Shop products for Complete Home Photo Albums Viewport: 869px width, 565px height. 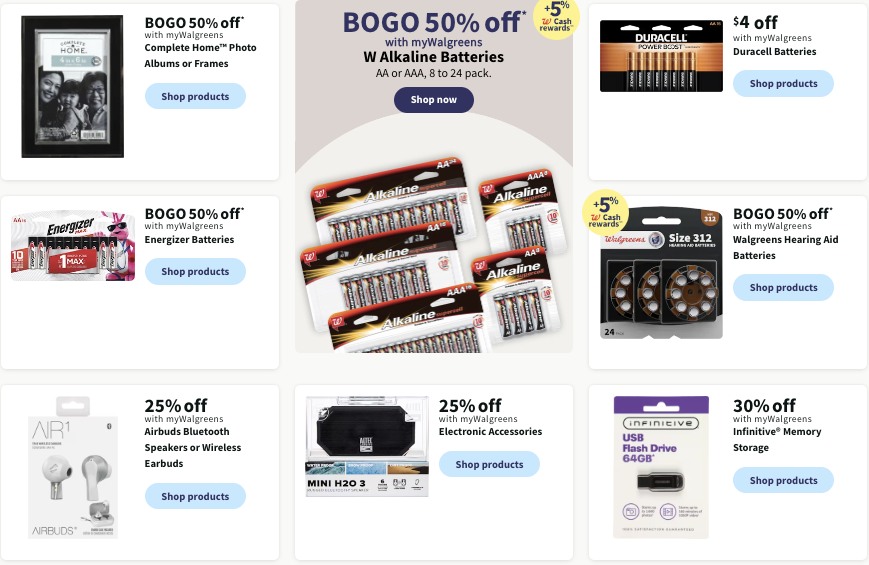click(x=195, y=97)
